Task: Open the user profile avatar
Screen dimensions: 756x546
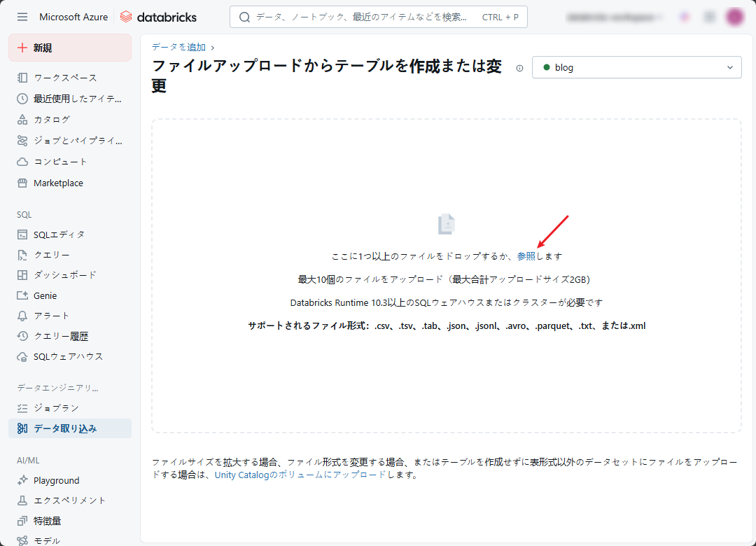Action: click(735, 17)
